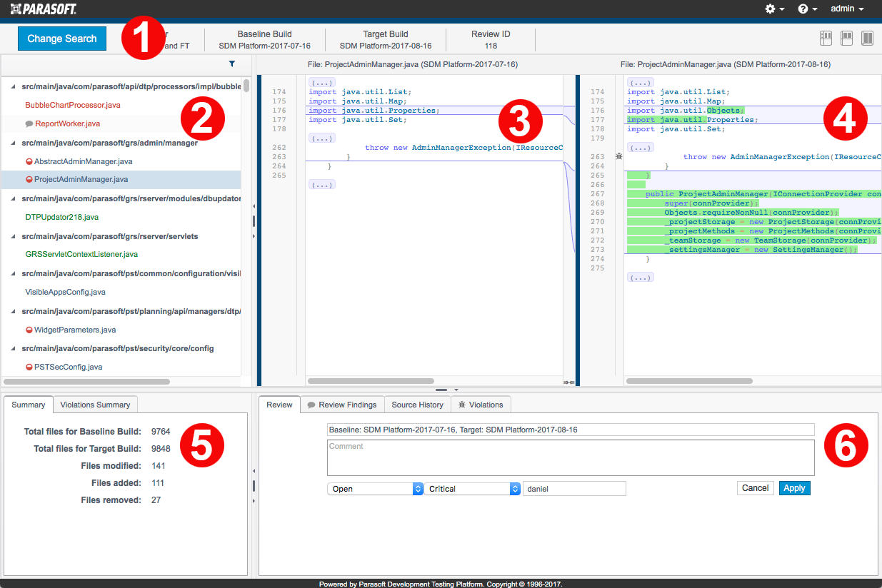Click red violation icon beside WidgetParameters.java

(x=29, y=330)
